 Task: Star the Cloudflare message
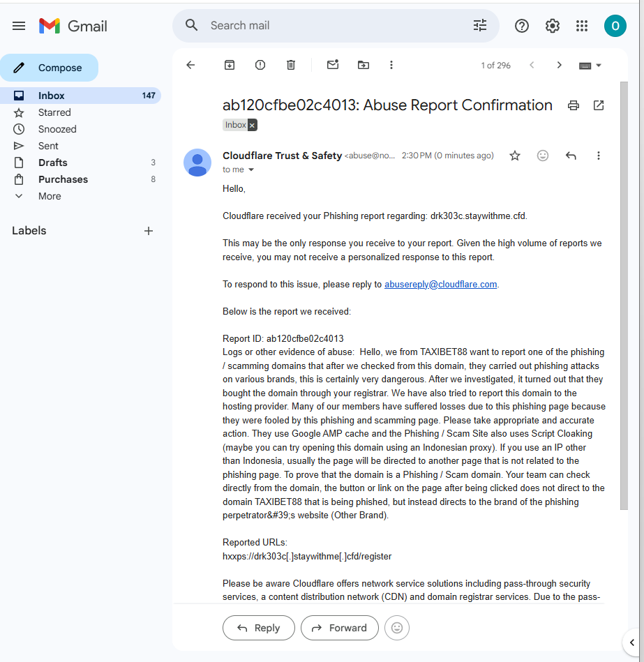tap(514, 156)
